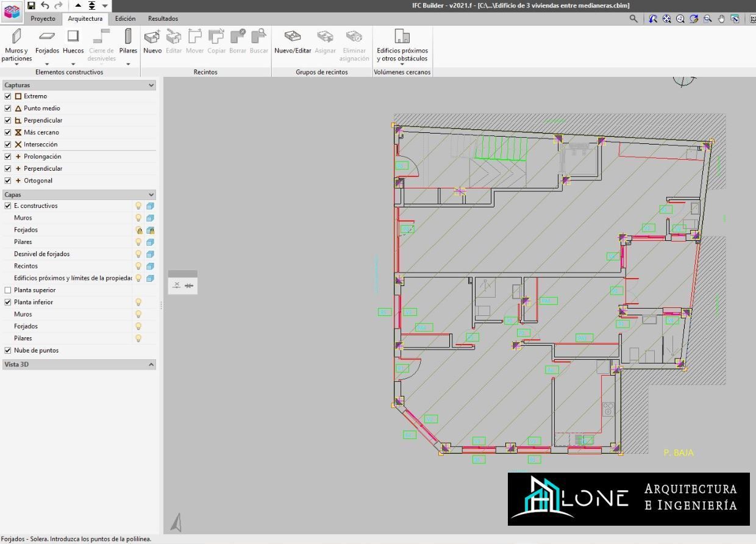Expand the Vista 3D panel
Viewport: 756px width, 544px height.
[151, 364]
